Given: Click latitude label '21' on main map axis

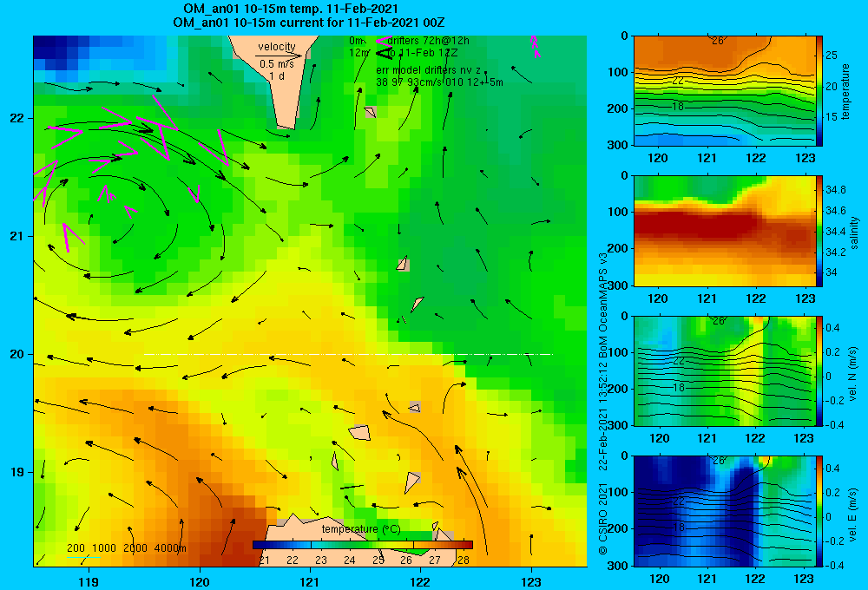Looking at the screenshot, I should 17,236.
